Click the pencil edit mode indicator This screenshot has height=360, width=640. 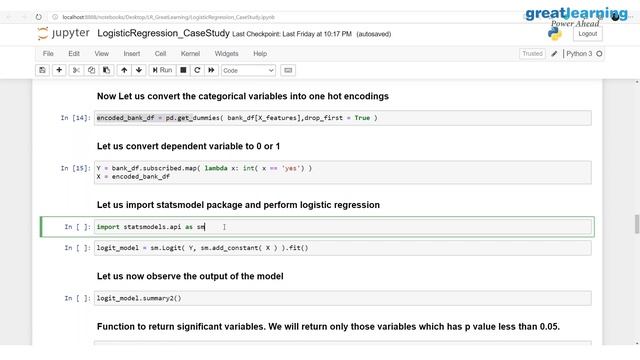click(554, 54)
